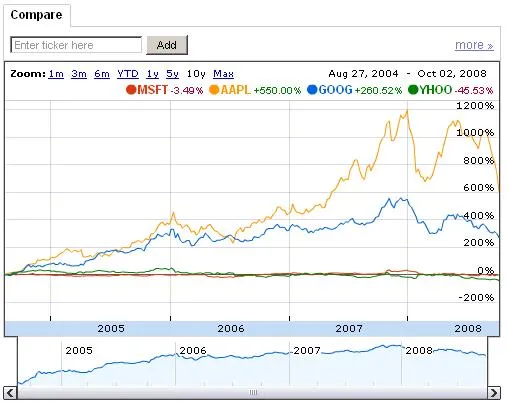This screenshot has height=406, width=508.
Task: Click the MSFT ticker label
Action: tap(152, 90)
